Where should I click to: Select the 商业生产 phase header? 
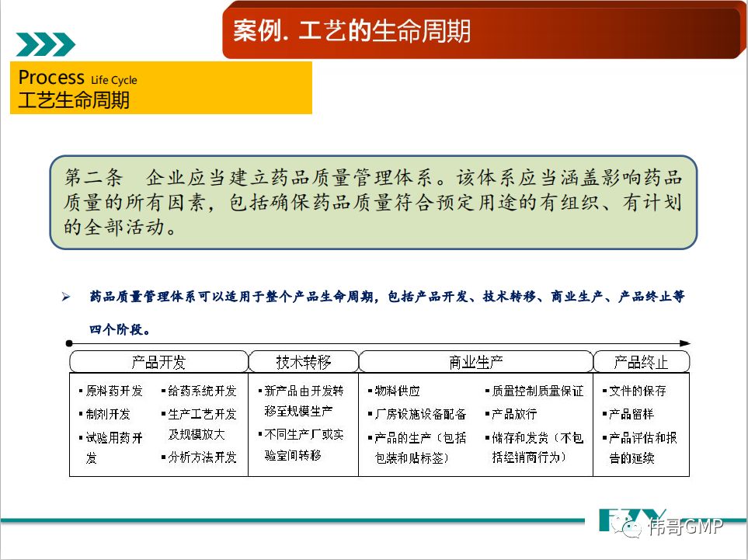pyautogui.click(x=475, y=362)
